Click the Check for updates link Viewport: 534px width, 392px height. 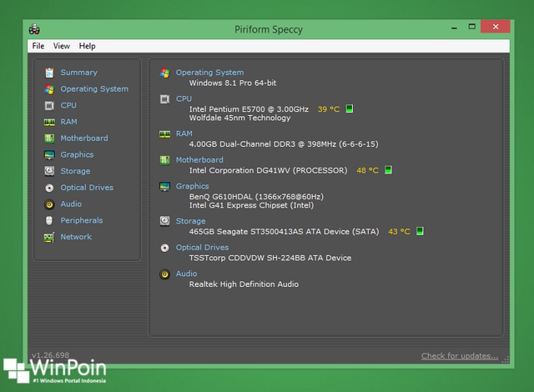coord(460,356)
